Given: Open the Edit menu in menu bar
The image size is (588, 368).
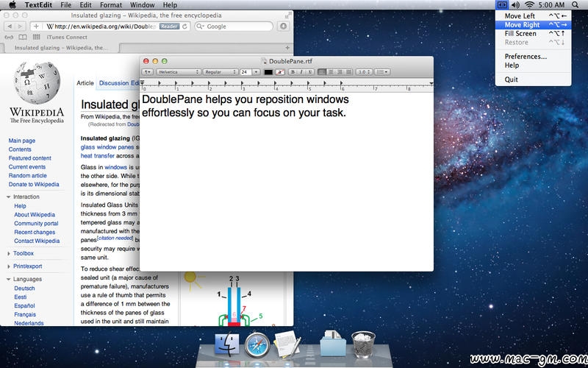Looking at the screenshot, I should pos(85,5).
